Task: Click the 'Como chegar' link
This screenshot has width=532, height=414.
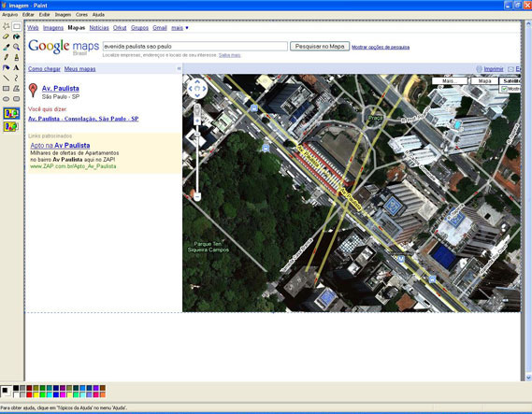Action: coord(44,69)
